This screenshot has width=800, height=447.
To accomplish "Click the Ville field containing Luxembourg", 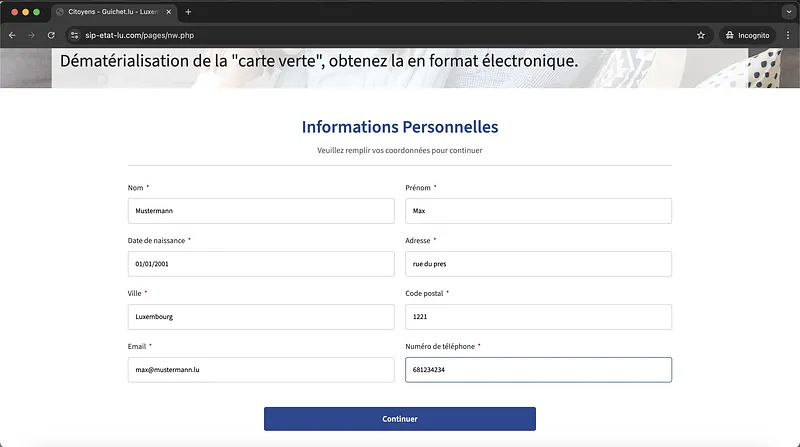I will 261,317.
